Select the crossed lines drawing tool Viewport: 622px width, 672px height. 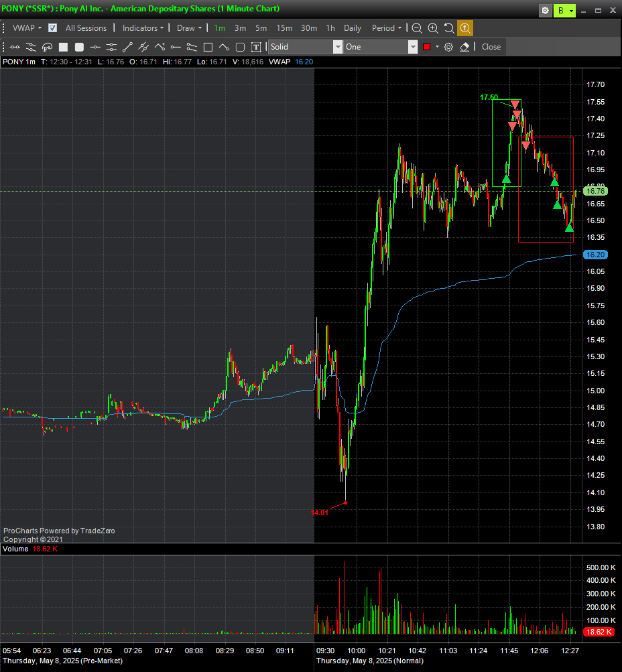pyautogui.click(x=143, y=47)
